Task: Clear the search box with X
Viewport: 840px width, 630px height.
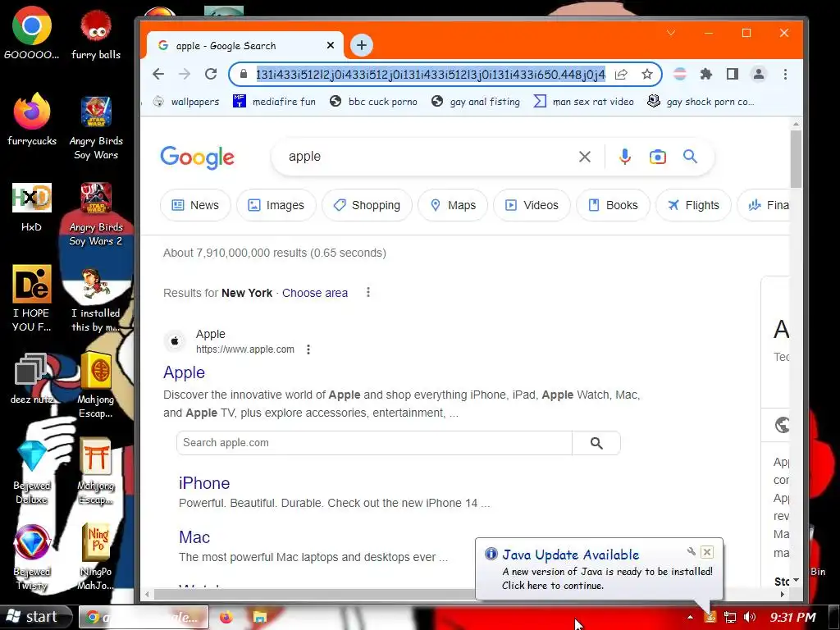Action: tap(585, 157)
